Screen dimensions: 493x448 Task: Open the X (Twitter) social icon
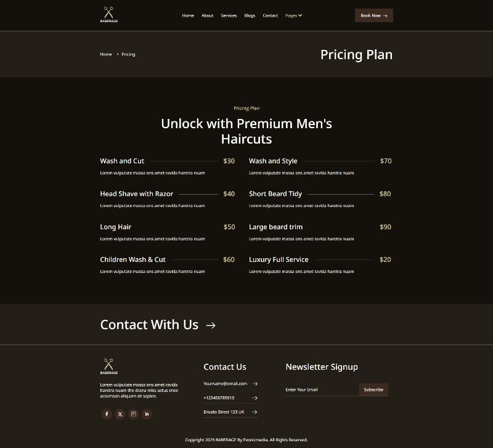[120, 414]
